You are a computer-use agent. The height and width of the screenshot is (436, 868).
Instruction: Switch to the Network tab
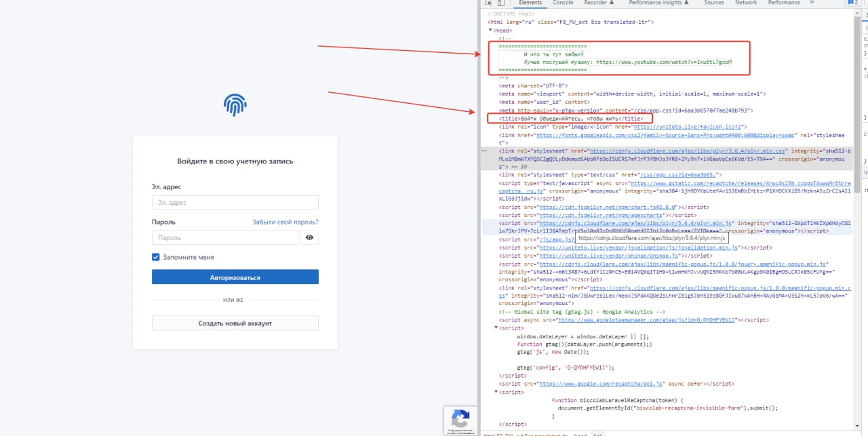746,3
